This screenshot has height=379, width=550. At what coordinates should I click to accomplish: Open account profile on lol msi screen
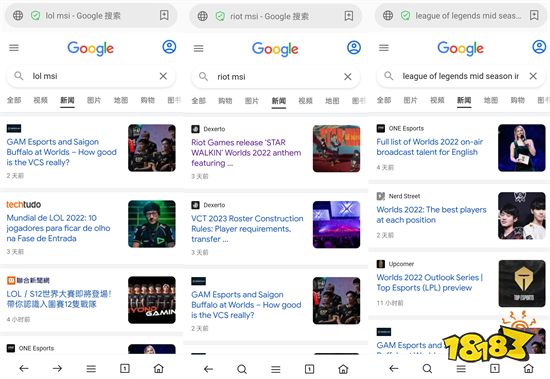(169, 47)
